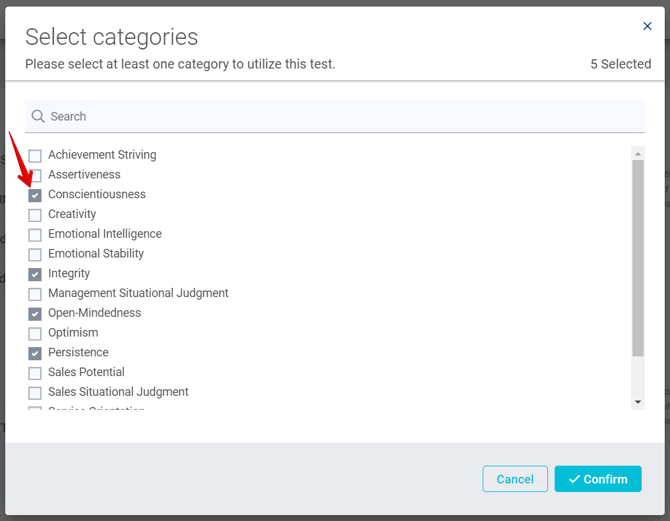Enable the Sales Potential checkbox
Screen dimensions: 670x521
click(x=35, y=373)
